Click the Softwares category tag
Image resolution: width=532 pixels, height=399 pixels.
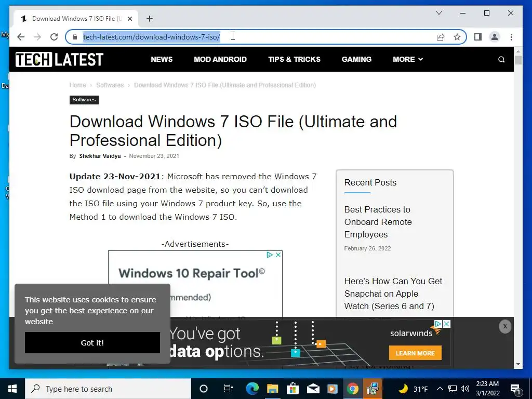[84, 100]
